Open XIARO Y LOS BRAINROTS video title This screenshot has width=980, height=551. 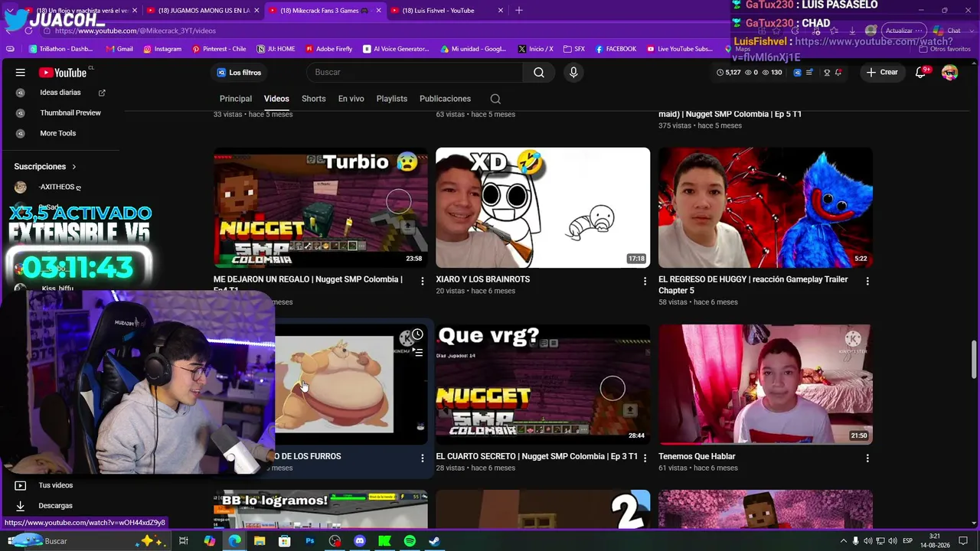coord(483,279)
